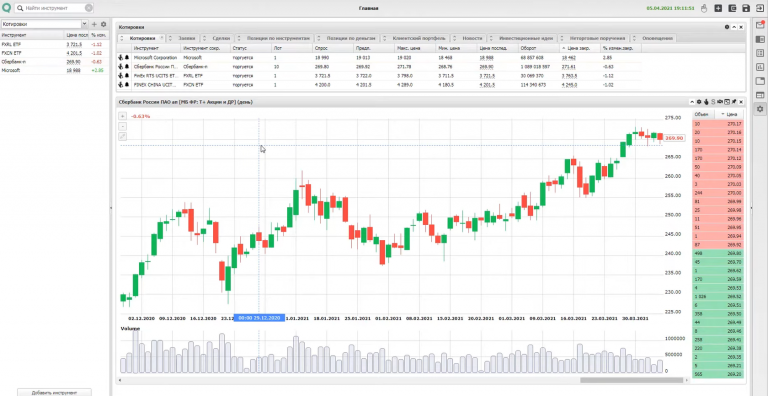Click the Добавить инструмент button

[x=54, y=393]
